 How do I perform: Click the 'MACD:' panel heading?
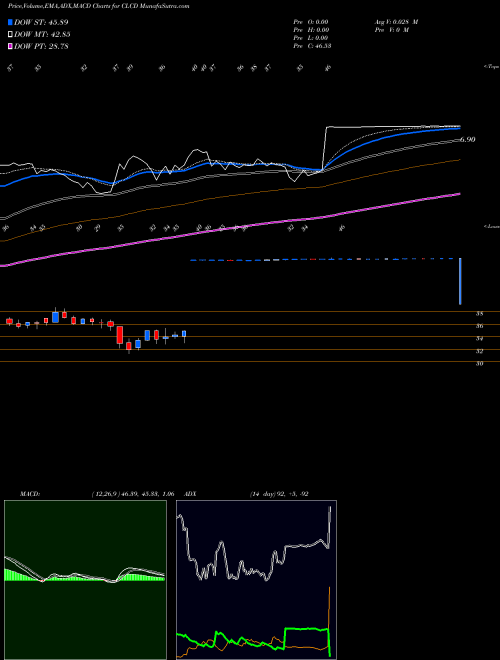[29, 494]
